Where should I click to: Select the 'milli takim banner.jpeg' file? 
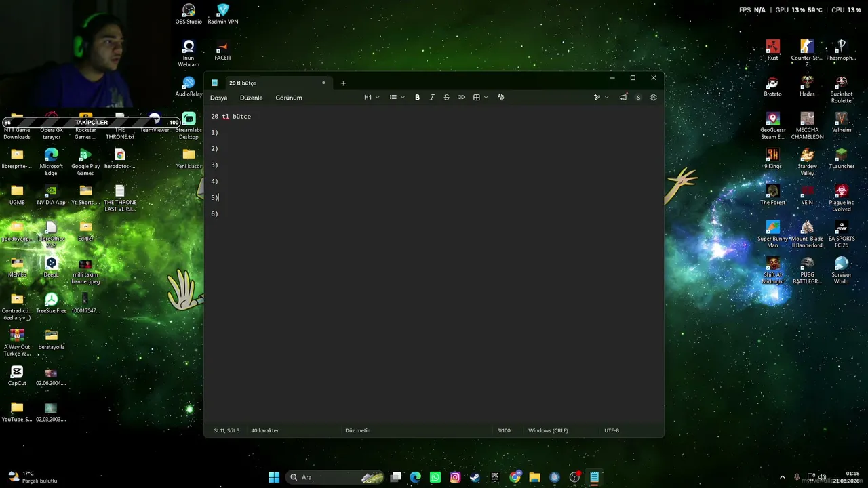[x=85, y=270]
